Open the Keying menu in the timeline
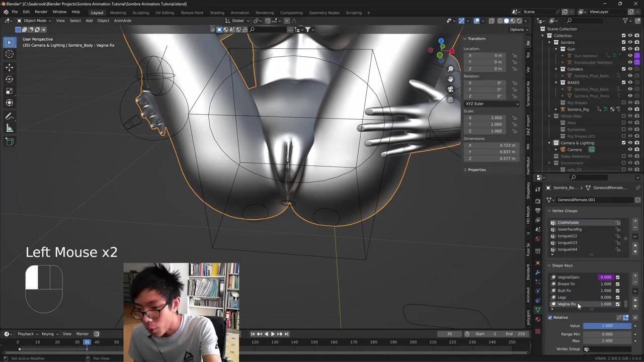This screenshot has width=644, height=362. point(49,334)
